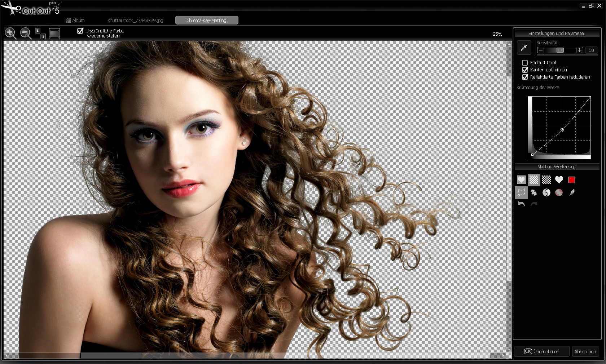Image resolution: width=606 pixels, height=364 pixels.
Task: Switch to shutterstock_77443729.jpg tab
Action: pos(136,21)
